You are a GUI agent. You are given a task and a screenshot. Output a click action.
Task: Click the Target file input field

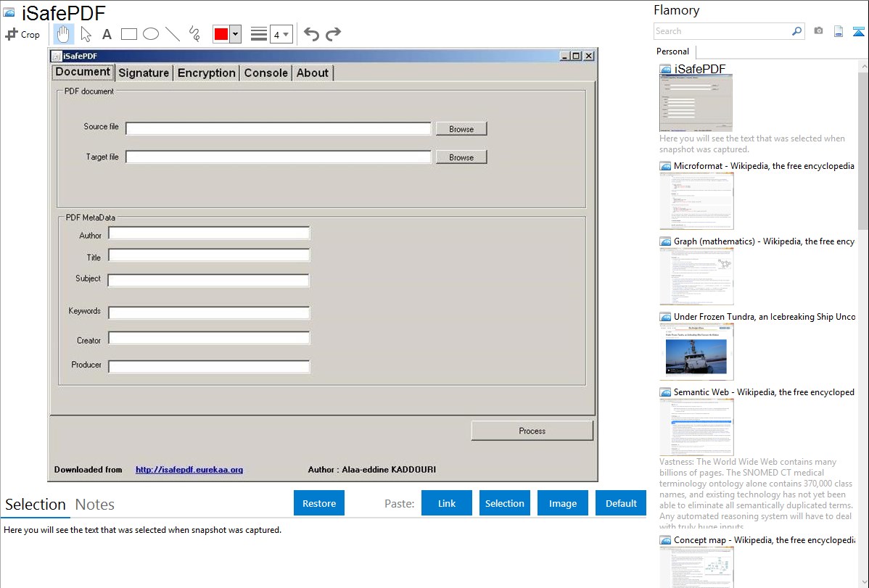[279, 157]
